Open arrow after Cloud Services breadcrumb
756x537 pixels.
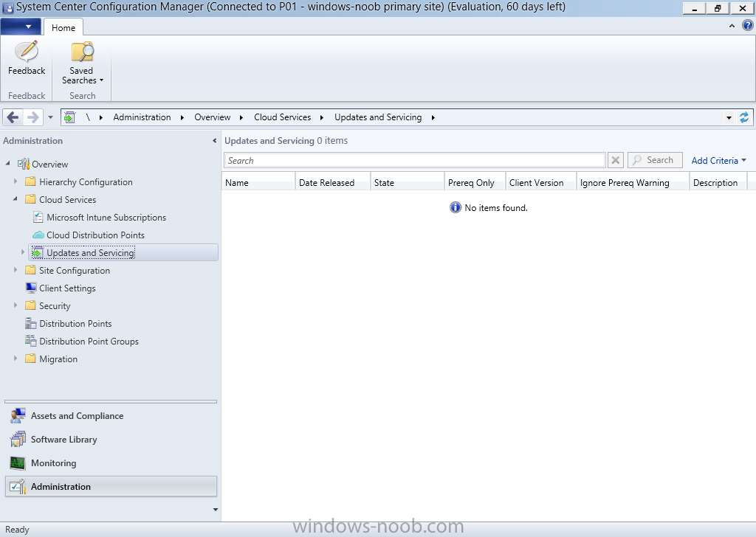(322, 117)
